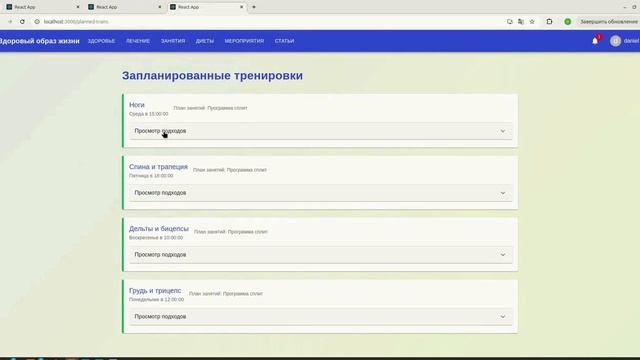Reload the page
640x360 pixels.
click(22, 22)
